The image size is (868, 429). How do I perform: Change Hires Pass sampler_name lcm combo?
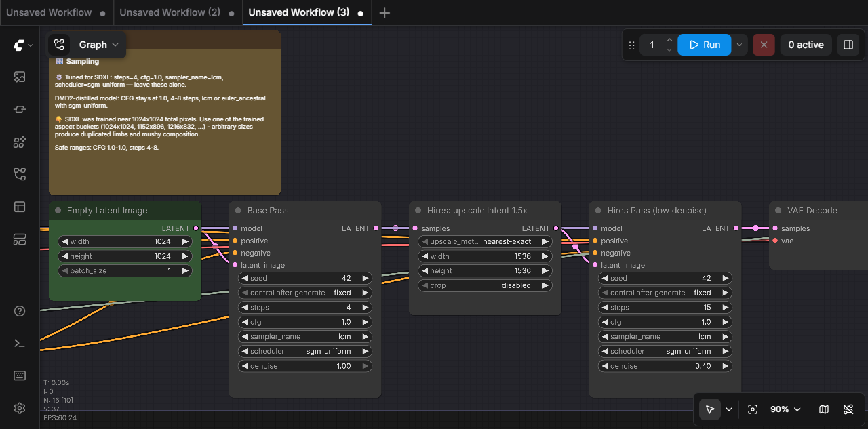coord(666,336)
